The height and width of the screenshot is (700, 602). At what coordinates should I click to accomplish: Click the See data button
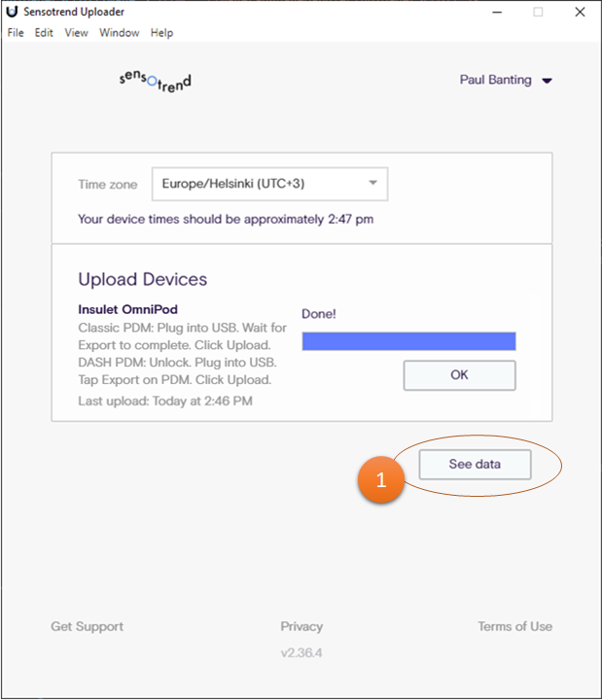click(475, 465)
